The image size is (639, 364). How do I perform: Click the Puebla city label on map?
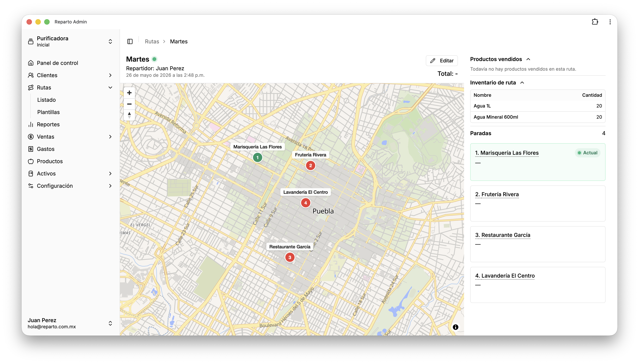coord(323,211)
